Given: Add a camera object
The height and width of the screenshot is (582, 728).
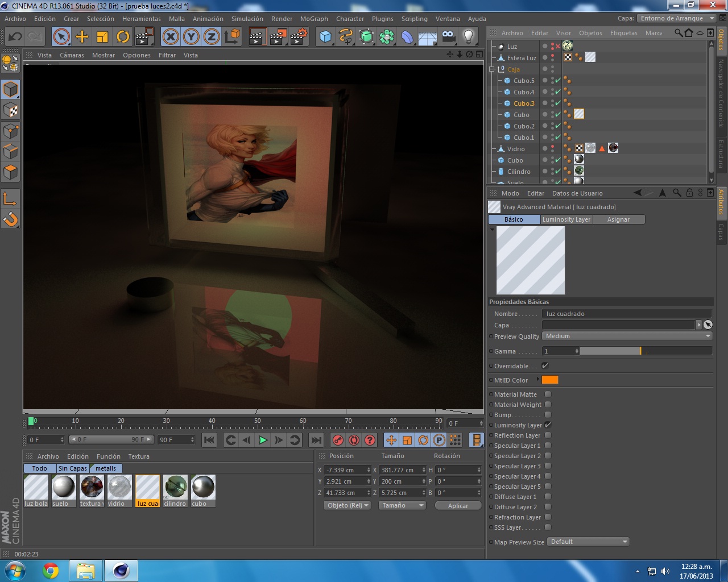Looking at the screenshot, I should click(448, 37).
